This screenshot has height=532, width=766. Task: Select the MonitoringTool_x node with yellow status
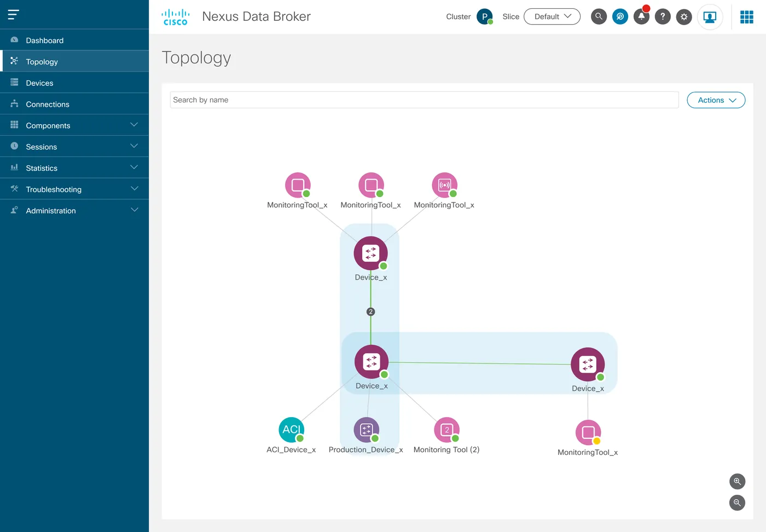[x=588, y=432]
